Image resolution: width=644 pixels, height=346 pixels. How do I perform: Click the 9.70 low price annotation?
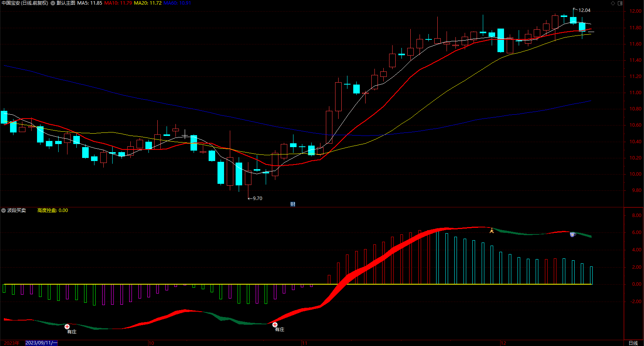tap(257, 198)
